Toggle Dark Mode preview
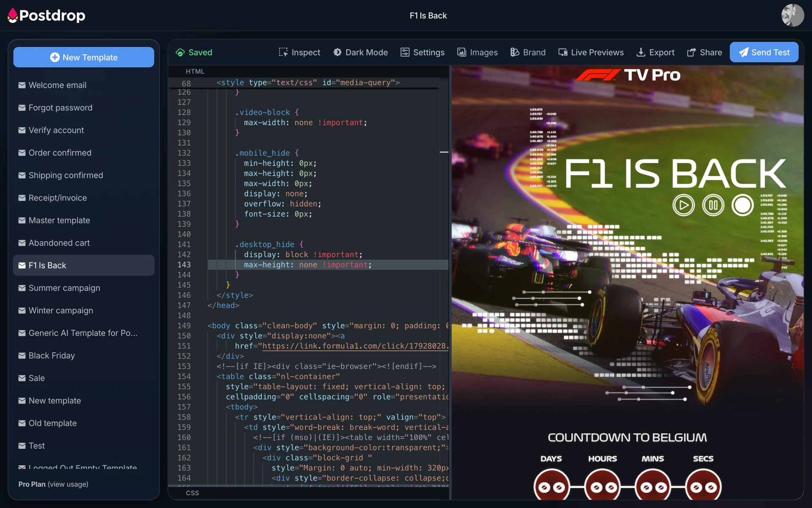 point(360,52)
